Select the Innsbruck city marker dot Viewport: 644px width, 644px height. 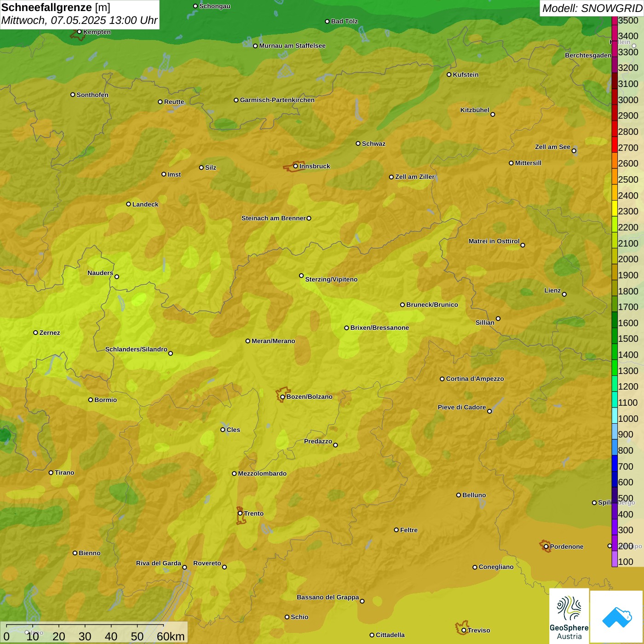(296, 166)
